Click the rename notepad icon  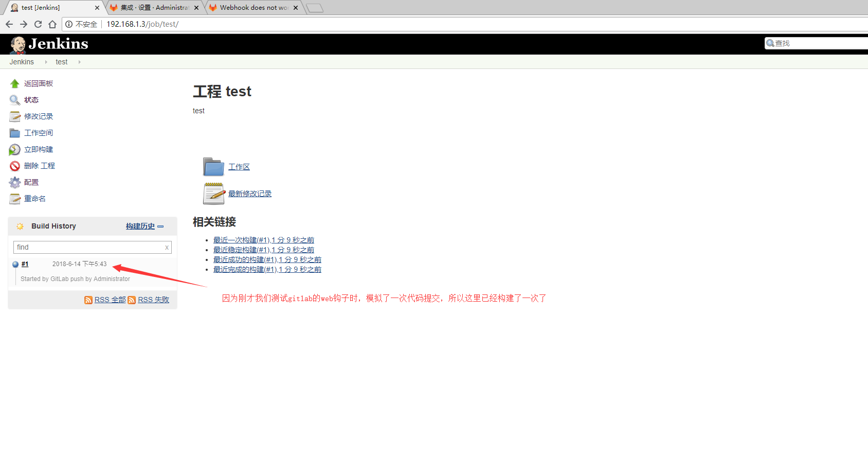14,199
